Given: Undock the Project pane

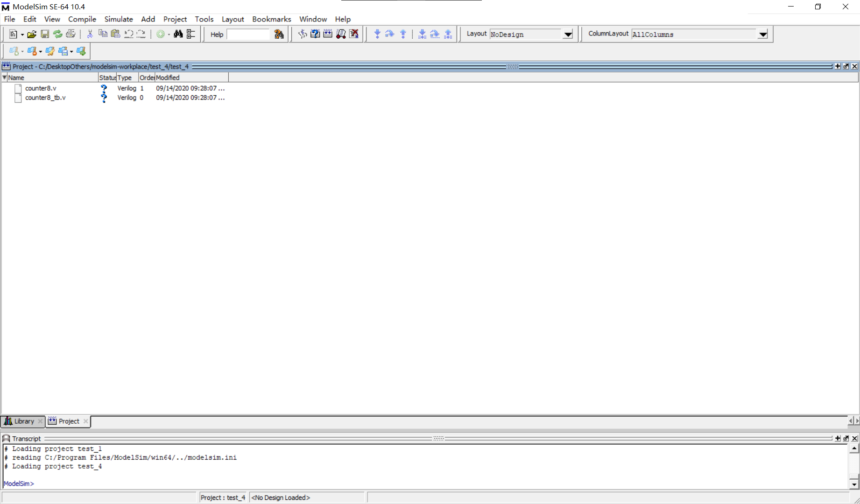Looking at the screenshot, I should 846,66.
